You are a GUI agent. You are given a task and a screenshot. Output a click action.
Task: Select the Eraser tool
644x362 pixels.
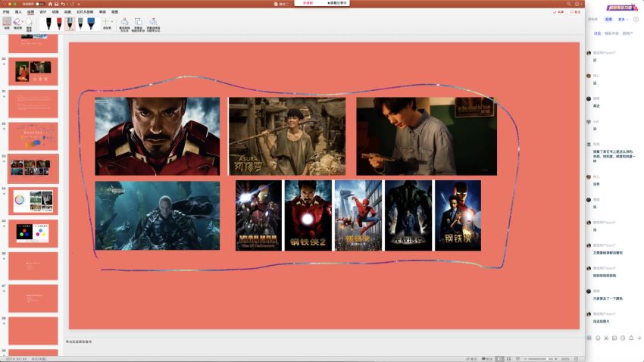pyautogui.click(x=17, y=23)
